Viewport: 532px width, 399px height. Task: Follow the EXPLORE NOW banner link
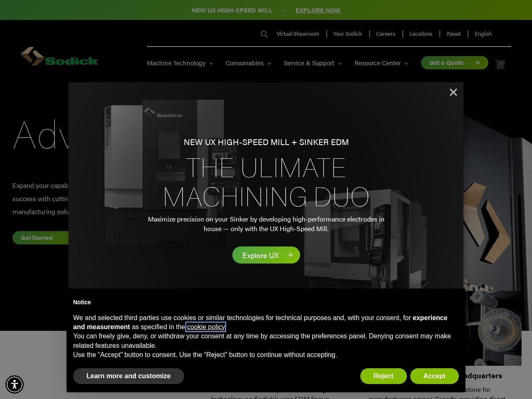318,10
